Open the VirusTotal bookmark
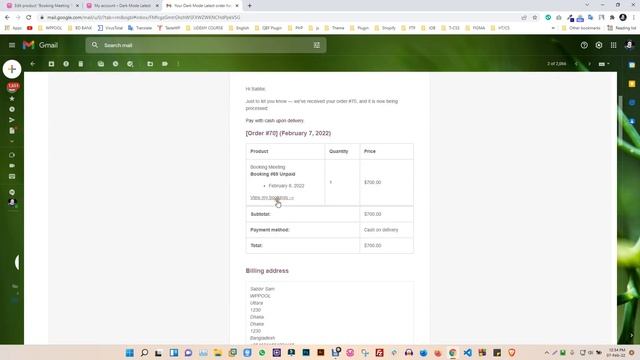The width and height of the screenshot is (640, 360). [110, 28]
